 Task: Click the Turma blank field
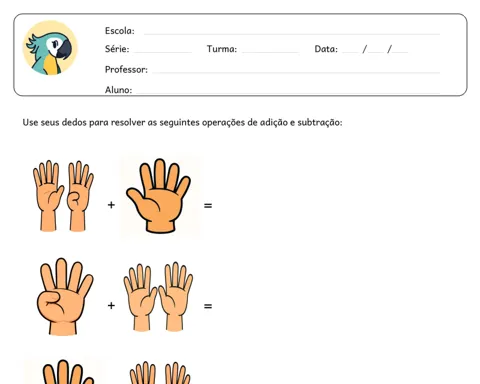(x=270, y=51)
